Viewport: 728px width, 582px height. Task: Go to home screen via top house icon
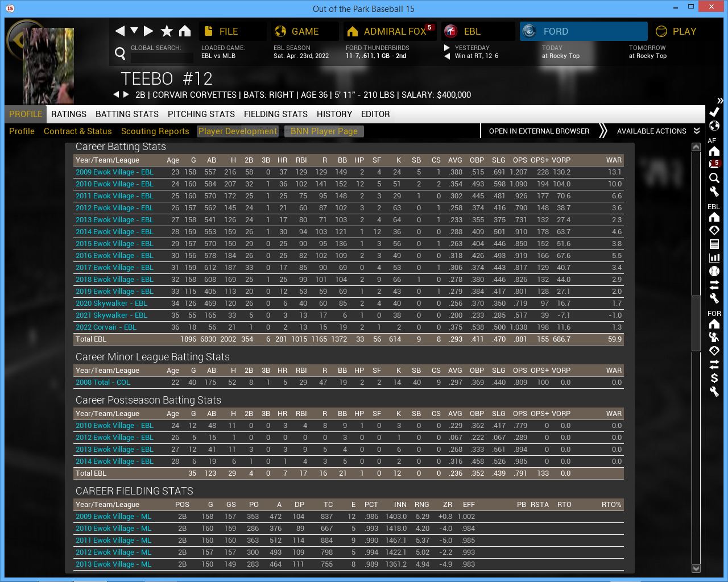click(185, 31)
